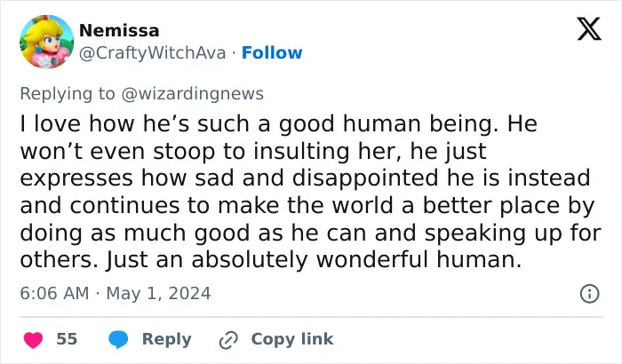The image size is (622, 364).
Task: Click the 55 likes count
Action: pyautogui.click(x=67, y=339)
